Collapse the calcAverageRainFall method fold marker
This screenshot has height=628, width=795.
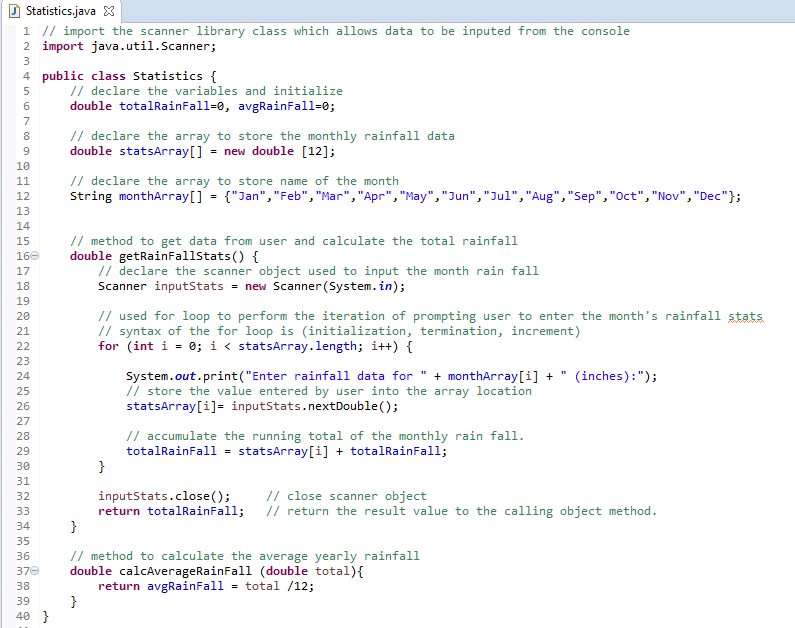pos(32,571)
